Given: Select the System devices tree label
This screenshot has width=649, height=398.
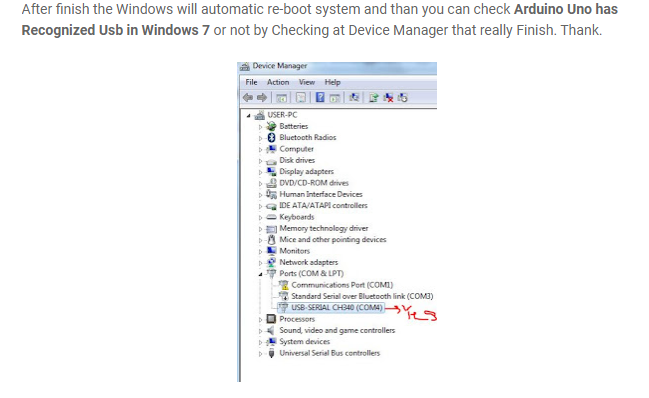Looking at the screenshot, I should [305, 341].
